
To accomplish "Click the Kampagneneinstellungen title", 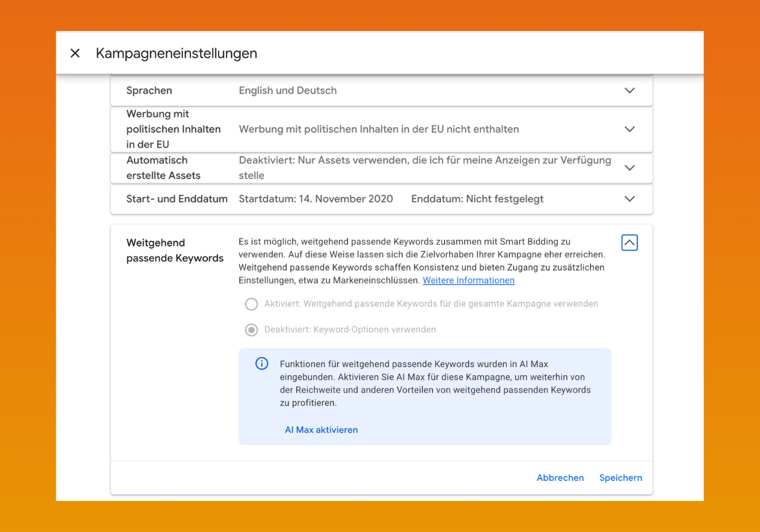I will [176, 53].
